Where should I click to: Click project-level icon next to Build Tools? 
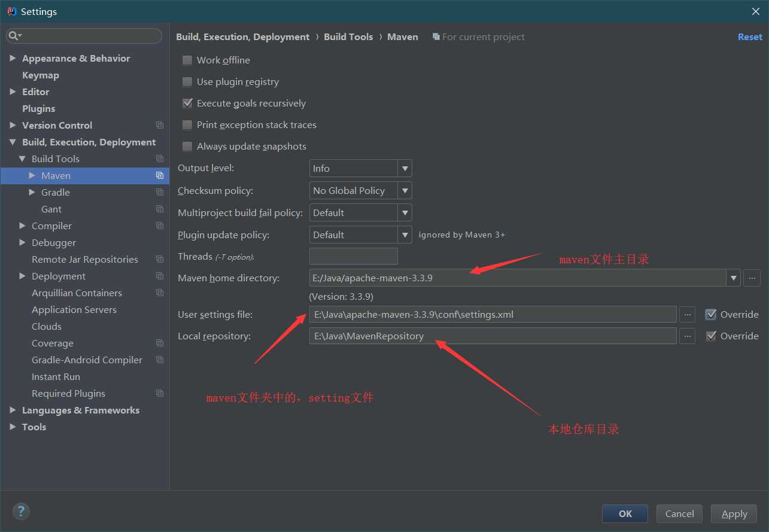click(x=160, y=159)
